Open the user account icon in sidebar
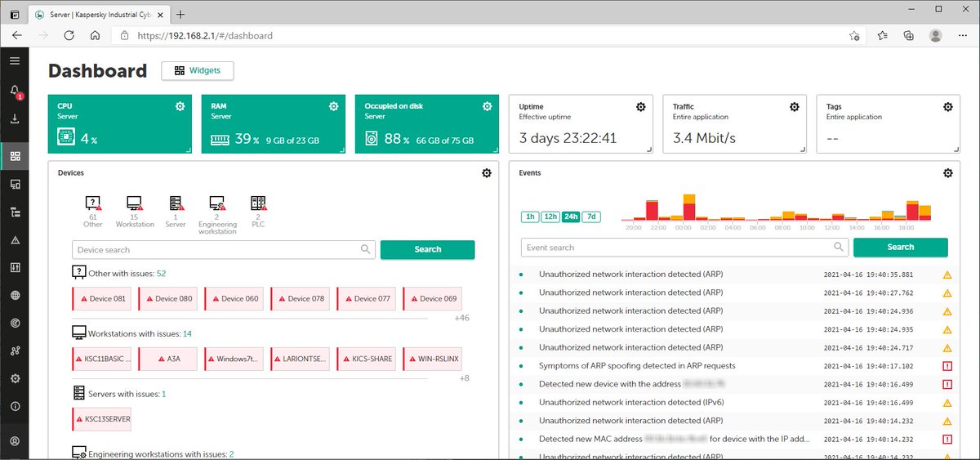 pyautogui.click(x=14, y=441)
